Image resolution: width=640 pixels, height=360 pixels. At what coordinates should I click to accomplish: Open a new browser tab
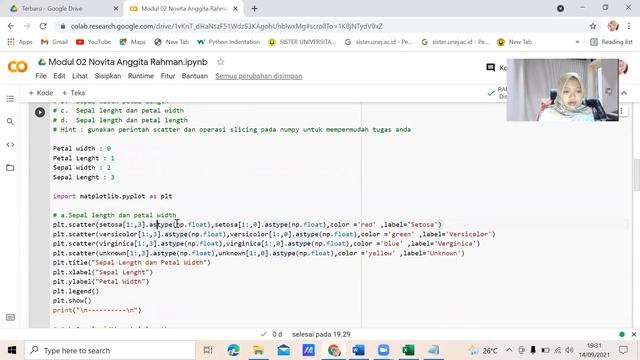tap(254, 8)
